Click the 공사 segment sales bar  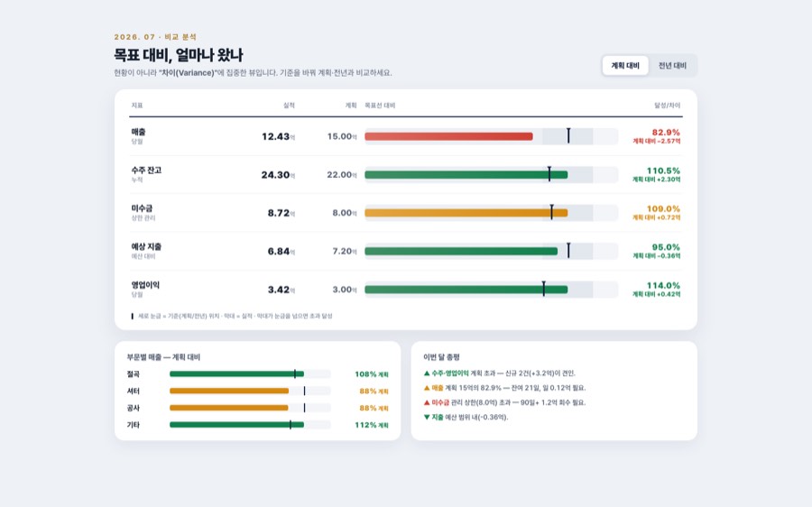tap(229, 408)
